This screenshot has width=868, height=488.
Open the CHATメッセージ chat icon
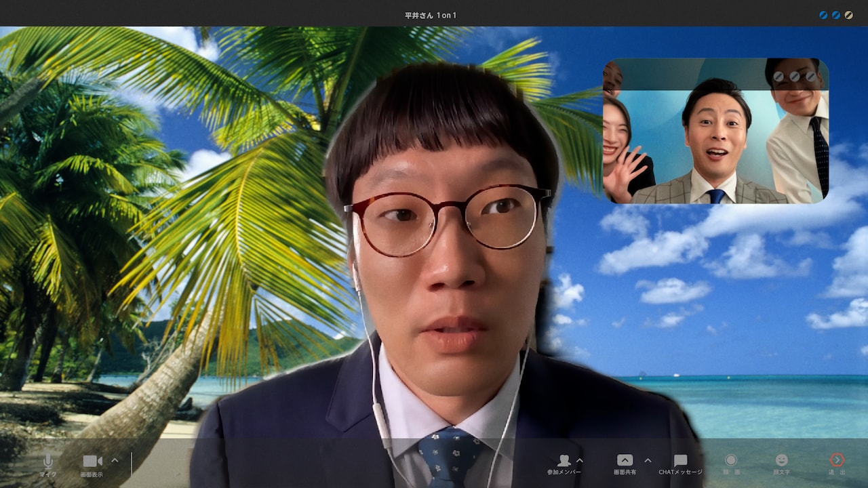[x=680, y=461]
